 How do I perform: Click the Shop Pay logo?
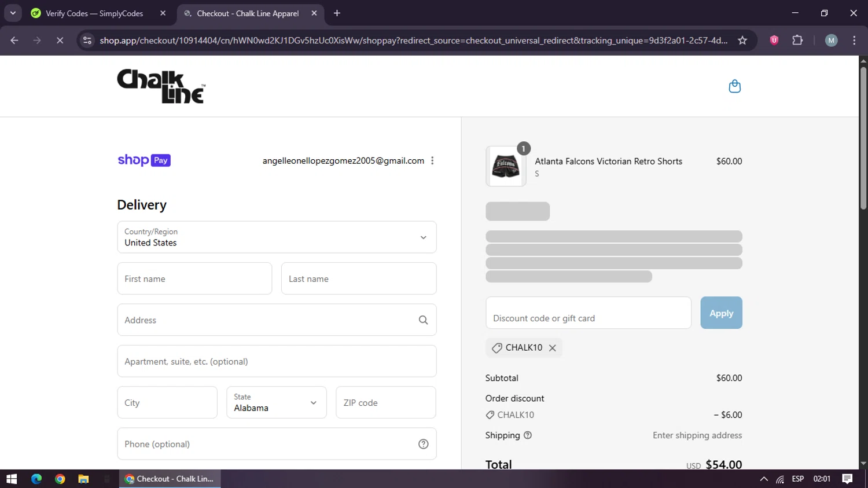pyautogui.click(x=144, y=160)
